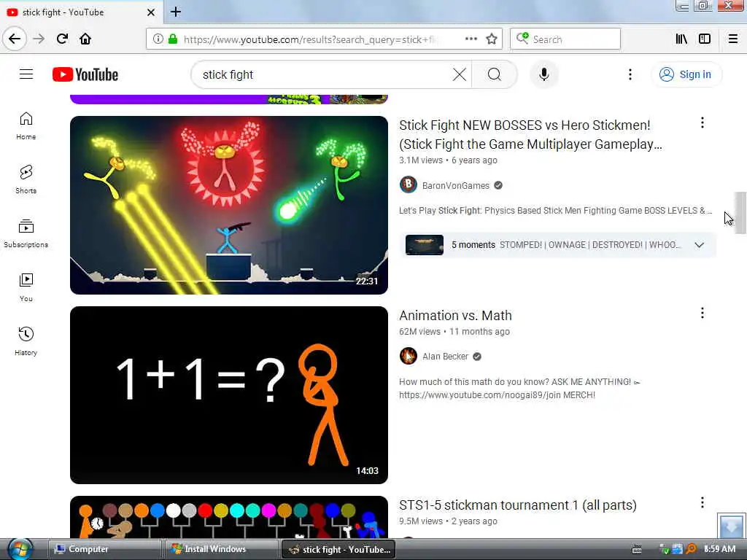Reload the current page
Image resolution: width=747 pixels, height=560 pixels.
[x=62, y=39]
